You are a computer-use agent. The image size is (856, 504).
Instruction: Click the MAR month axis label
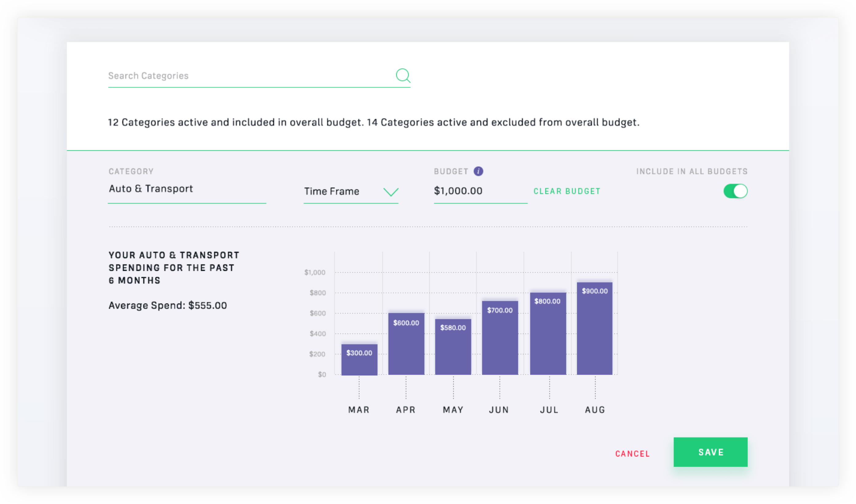coord(359,409)
